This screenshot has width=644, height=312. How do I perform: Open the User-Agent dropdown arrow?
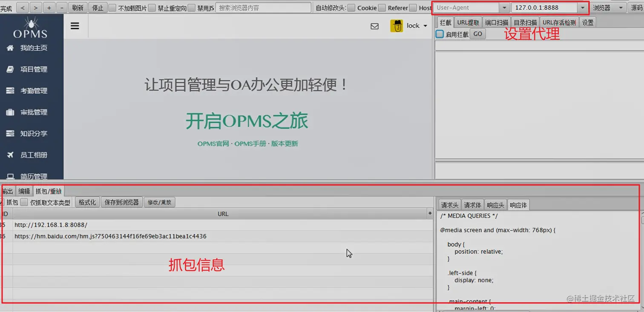(x=504, y=8)
